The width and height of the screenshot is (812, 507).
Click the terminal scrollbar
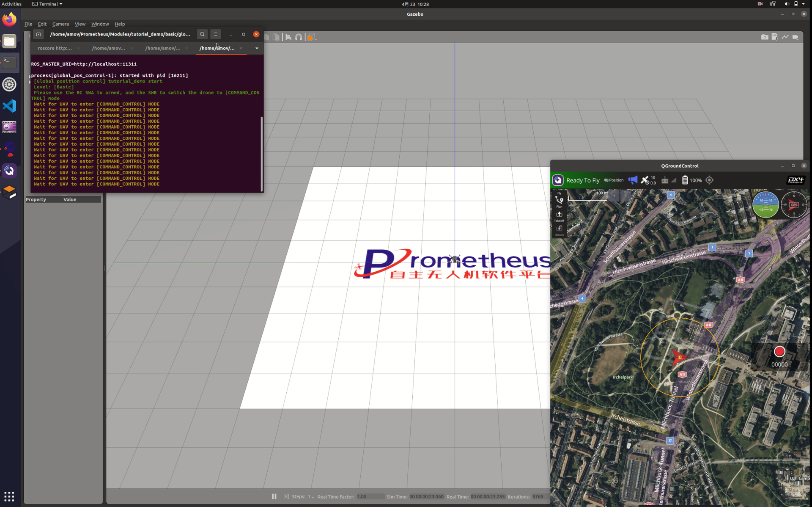(261, 154)
